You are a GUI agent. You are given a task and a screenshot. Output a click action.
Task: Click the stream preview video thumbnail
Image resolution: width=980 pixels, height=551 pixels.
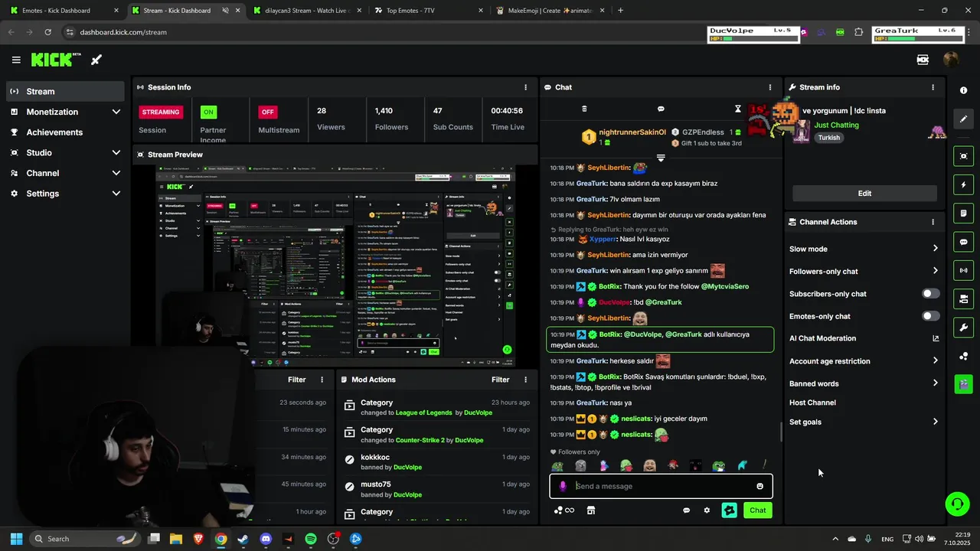[x=335, y=266]
